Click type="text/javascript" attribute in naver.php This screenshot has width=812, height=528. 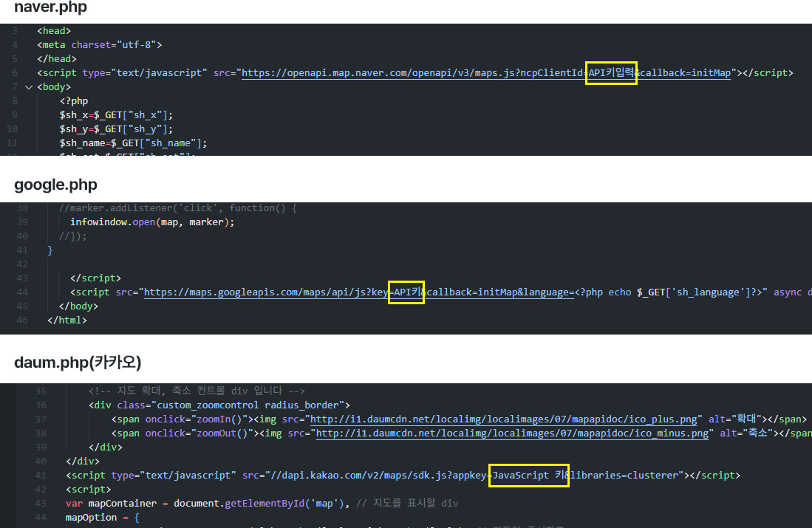145,73
